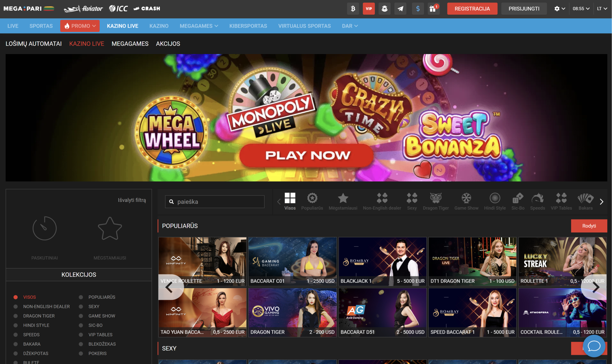This screenshot has height=364, width=612.
Task: Click Rodyti button for Populiarūs
Action: click(x=589, y=226)
